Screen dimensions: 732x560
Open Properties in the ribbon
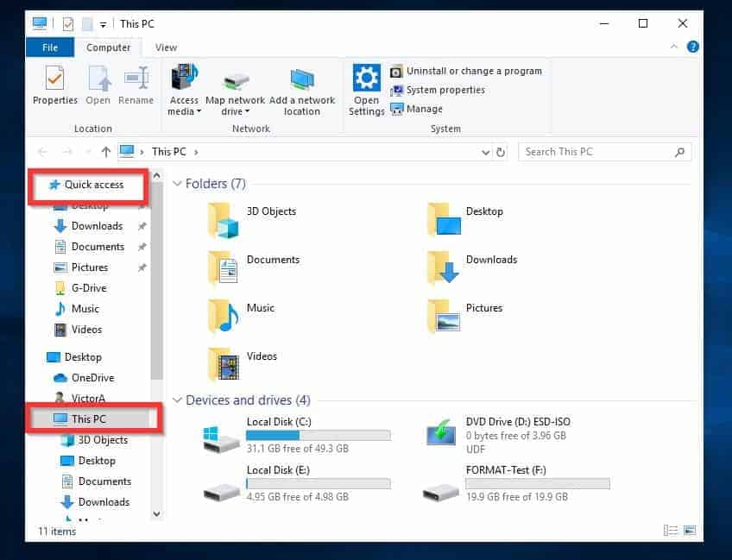[55, 85]
